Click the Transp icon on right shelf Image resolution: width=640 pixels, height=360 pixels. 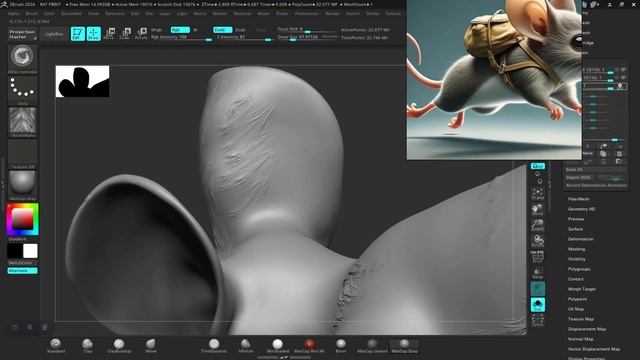(538, 273)
